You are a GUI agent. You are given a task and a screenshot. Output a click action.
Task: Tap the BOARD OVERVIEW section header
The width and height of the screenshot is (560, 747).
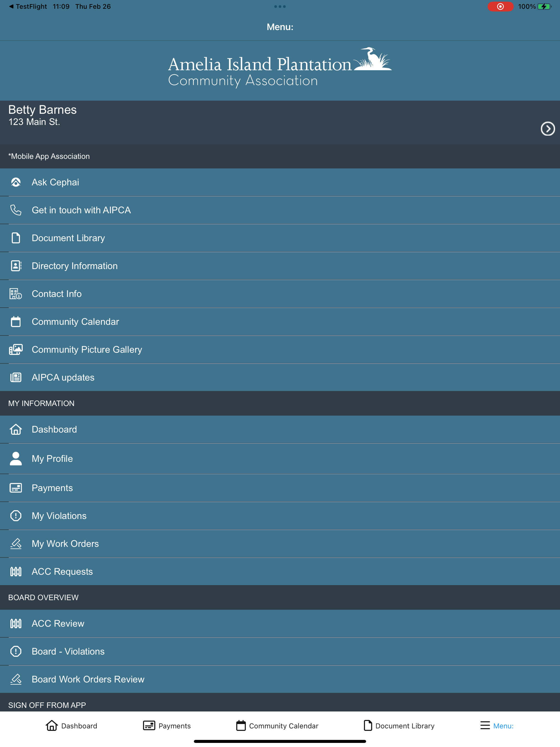click(280, 597)
